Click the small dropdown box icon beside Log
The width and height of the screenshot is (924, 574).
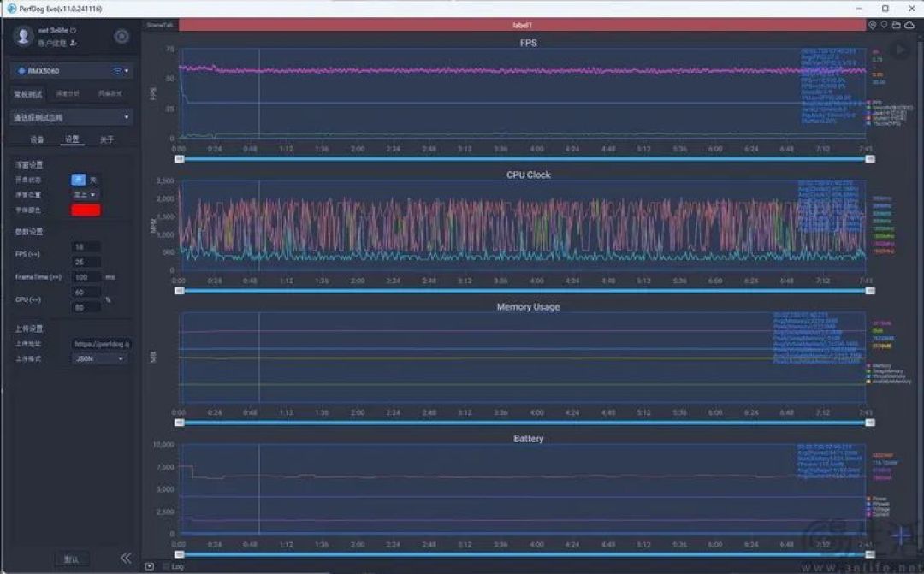150,566
